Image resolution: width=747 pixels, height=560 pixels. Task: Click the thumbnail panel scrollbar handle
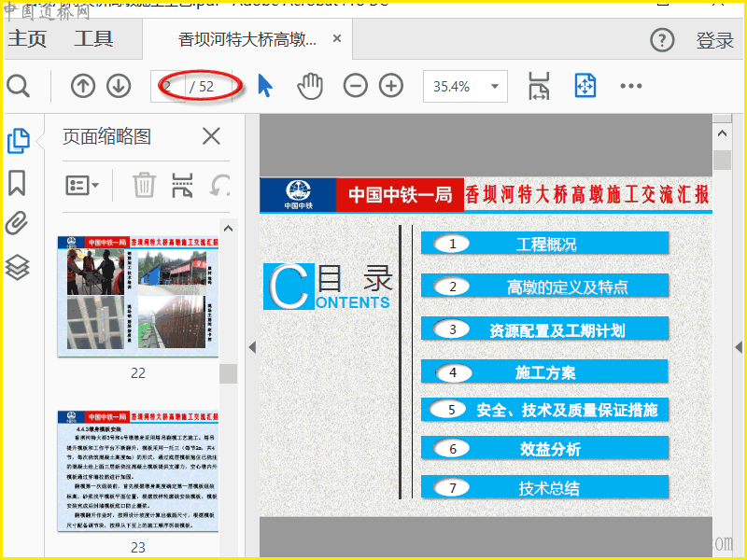(228, 373)
